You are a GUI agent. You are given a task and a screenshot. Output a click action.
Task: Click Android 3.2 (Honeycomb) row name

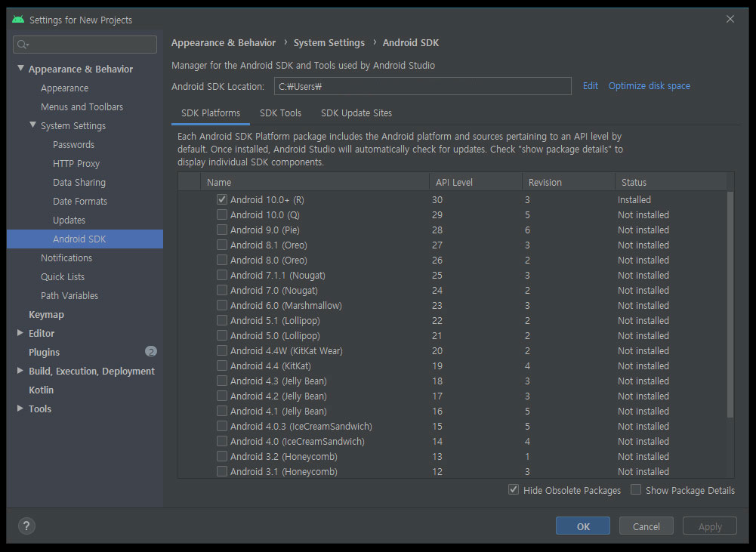(x=283, y=456)
